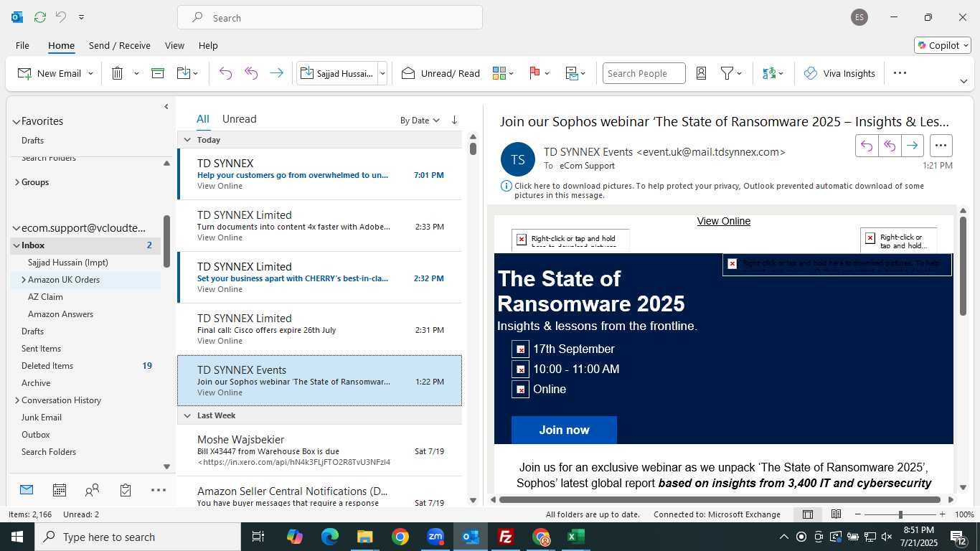This screenshot has width=980, height=551.
Task: Click Forward icon in reading pane header
Action: tap(912, 146)
